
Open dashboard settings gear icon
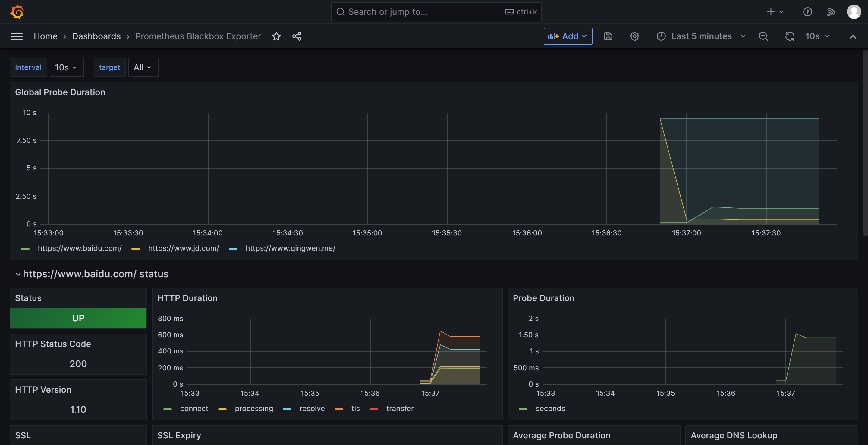634,36
